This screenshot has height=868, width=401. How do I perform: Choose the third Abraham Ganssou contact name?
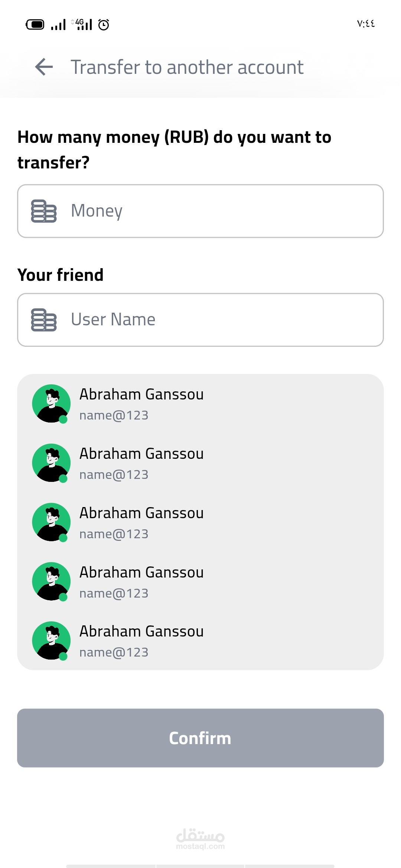coord(141,513)
